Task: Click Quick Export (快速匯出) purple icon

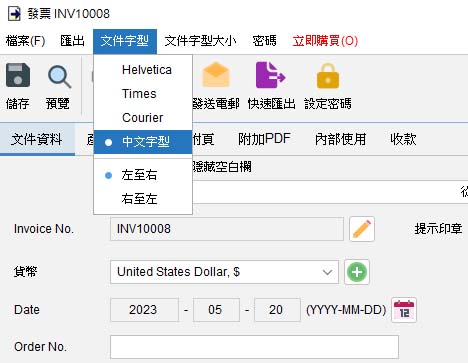Action: (x=270, y=75)
